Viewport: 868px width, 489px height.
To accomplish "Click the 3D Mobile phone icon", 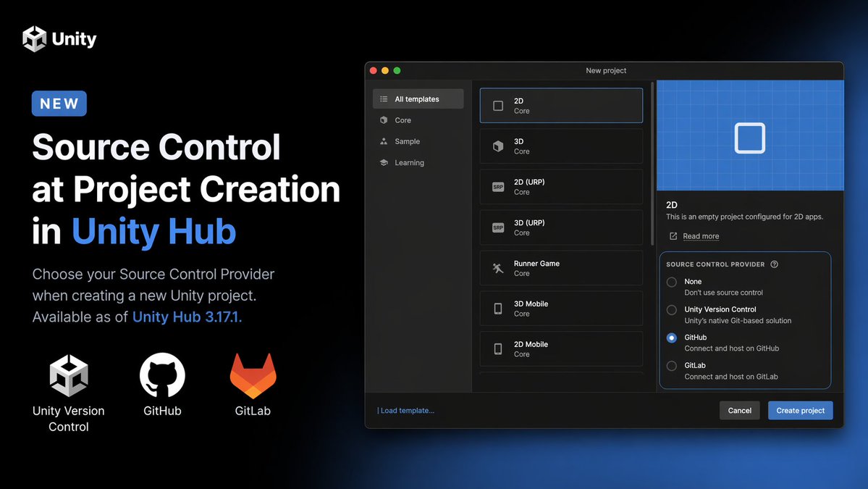I will coord(498,309).
